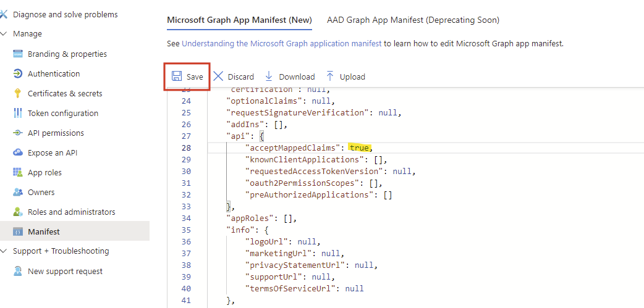
Task: Go to Owners in the sidebar
Action: pos(41,192)
